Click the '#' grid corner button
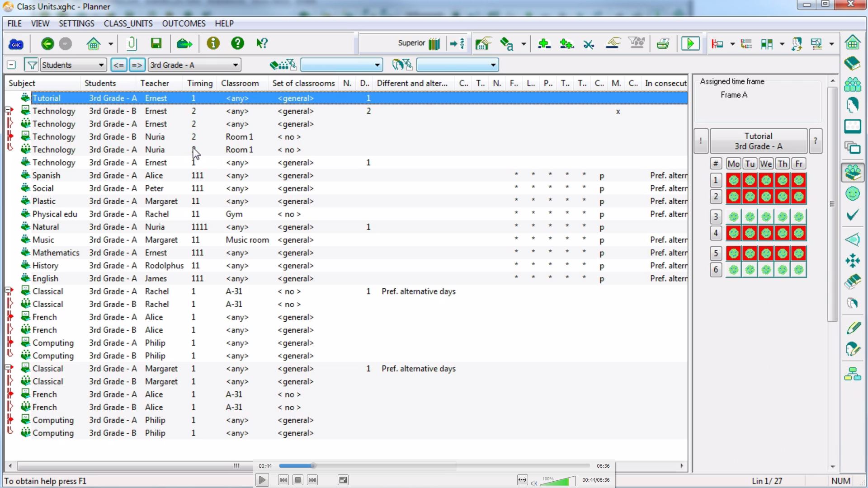The width and height of the screenshot is (868, 488). click(x=716, y=164)
